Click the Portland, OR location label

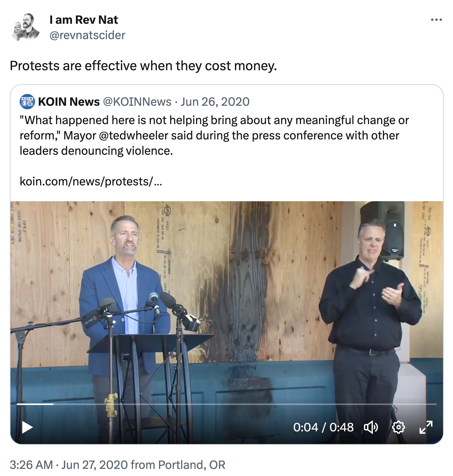[192, 465]
